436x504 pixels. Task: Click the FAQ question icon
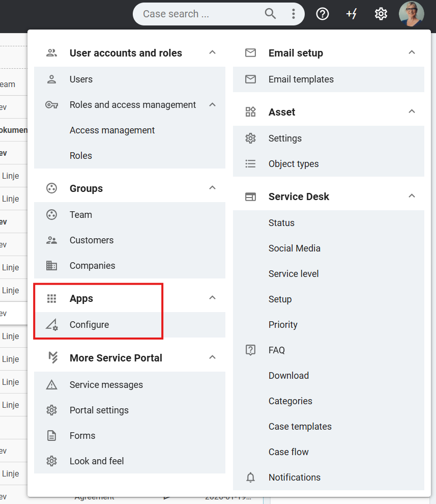tap(250, 350)
